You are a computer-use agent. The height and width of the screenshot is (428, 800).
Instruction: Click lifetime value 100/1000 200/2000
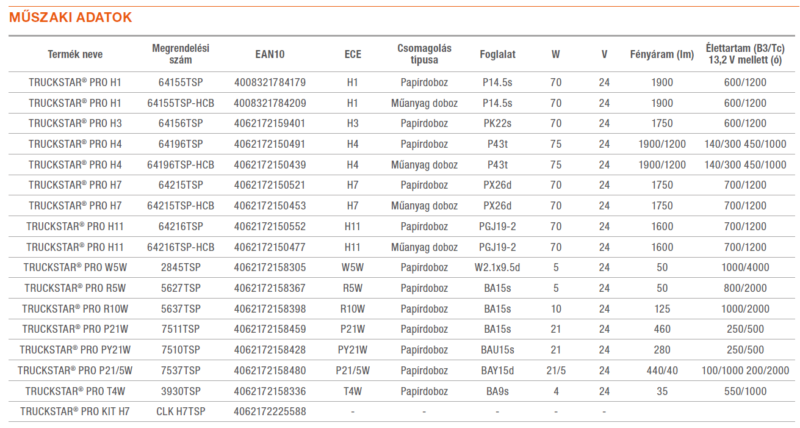tap(745, 370)
